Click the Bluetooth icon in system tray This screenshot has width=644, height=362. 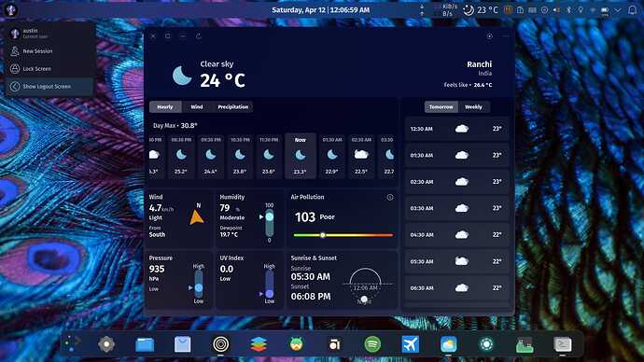568,10
